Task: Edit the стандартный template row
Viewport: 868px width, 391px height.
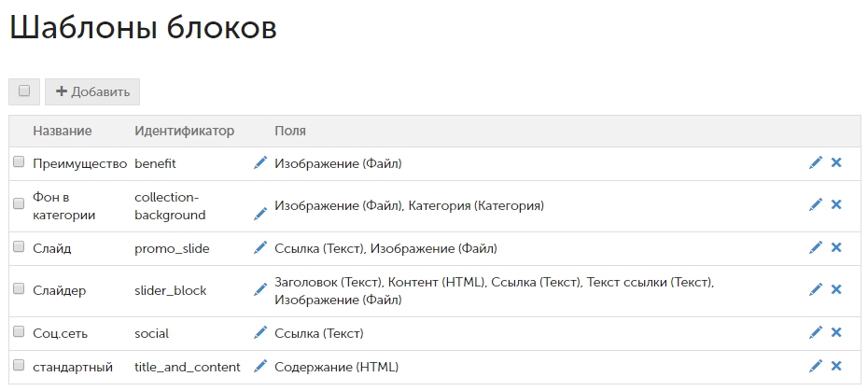Action: click(816, 367)
